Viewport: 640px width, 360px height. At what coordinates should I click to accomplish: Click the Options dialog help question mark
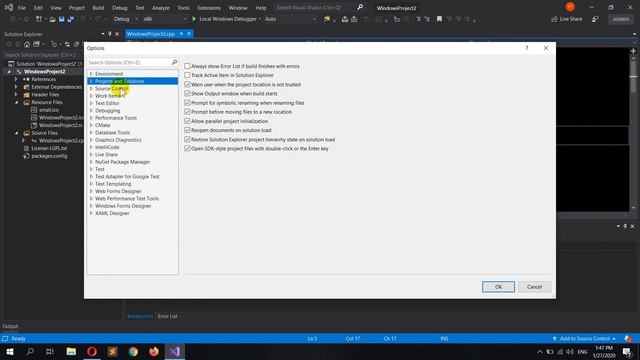527,48
